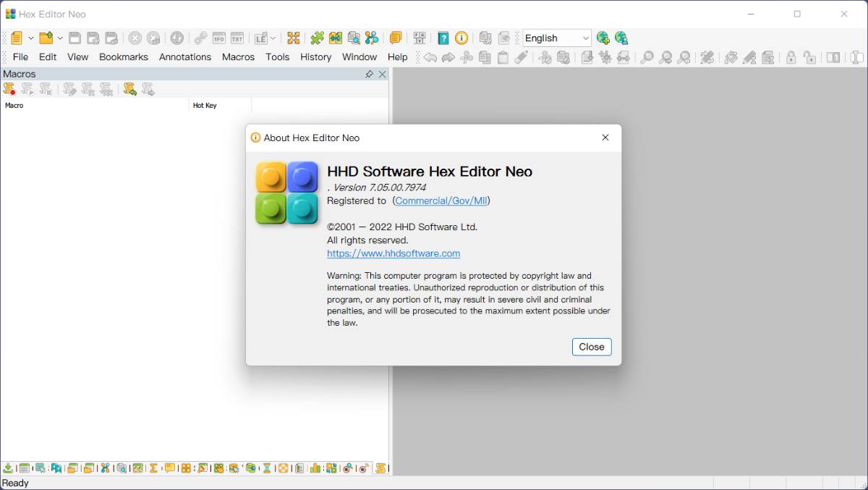
Task: Click the teal Help question mark icon
Action: (443, 38)
